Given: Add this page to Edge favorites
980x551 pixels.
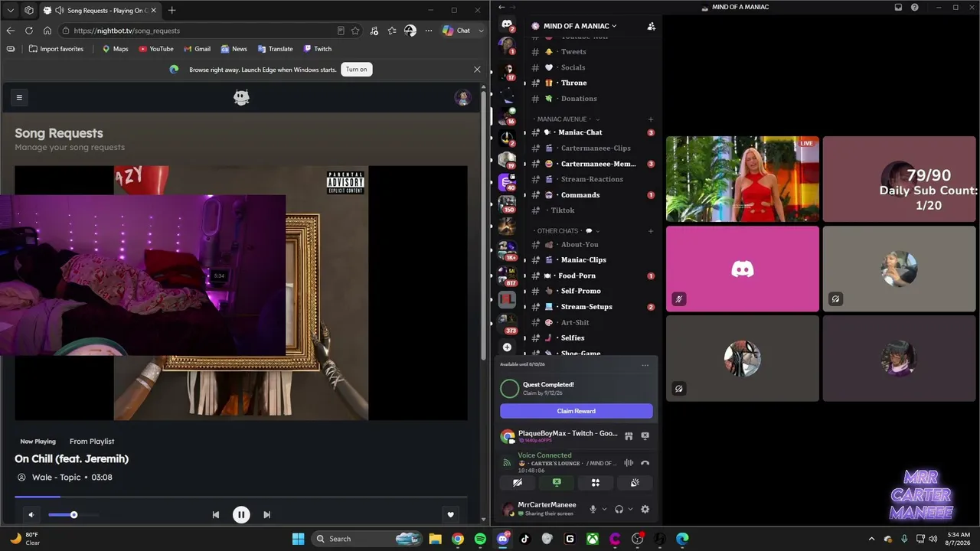Looking at the screenshot, I should coord(355,31).
